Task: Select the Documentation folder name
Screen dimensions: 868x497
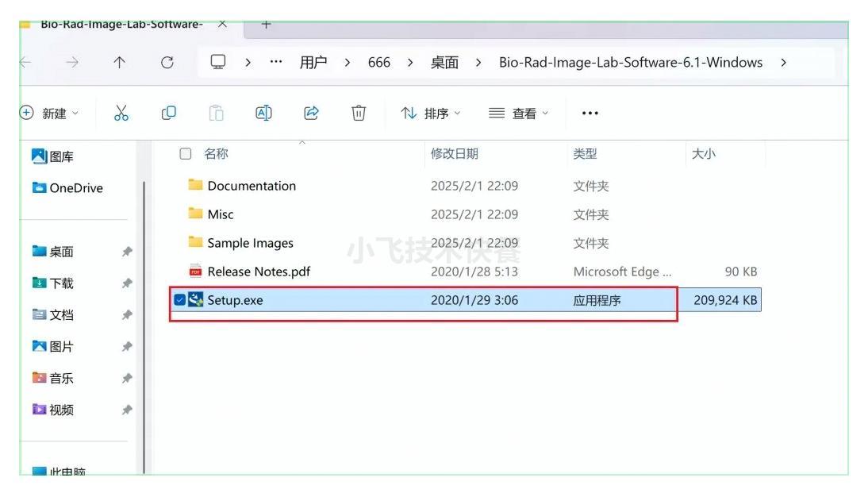Action: [x=252, y=186]
